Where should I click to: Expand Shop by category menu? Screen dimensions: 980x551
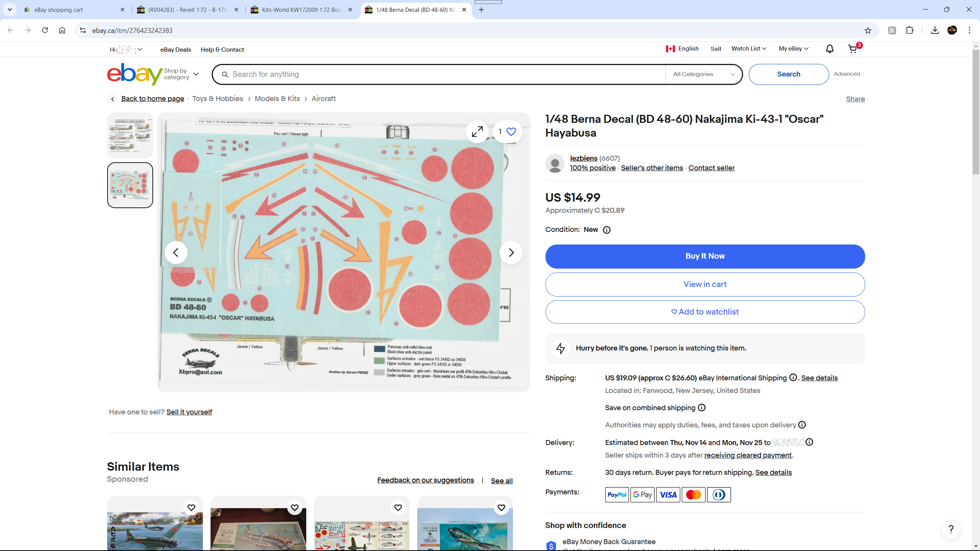tap(181, 74)
